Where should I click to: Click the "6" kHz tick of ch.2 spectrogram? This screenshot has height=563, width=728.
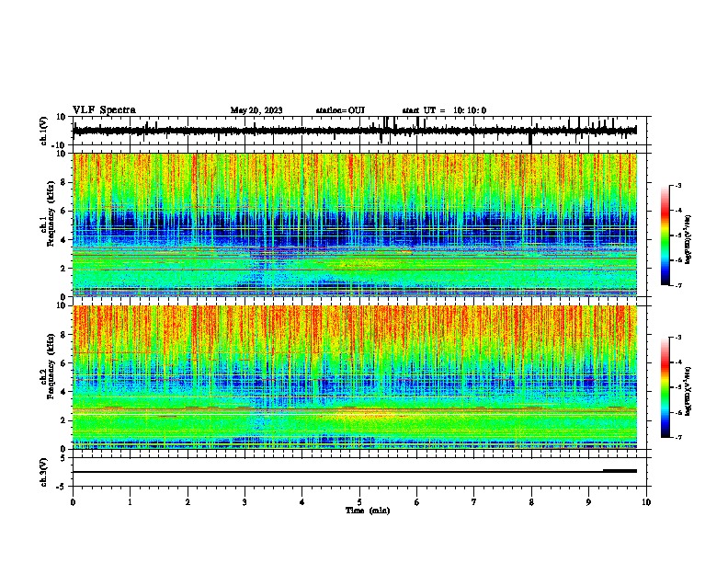pyautogui.click(x=63, y=363)
